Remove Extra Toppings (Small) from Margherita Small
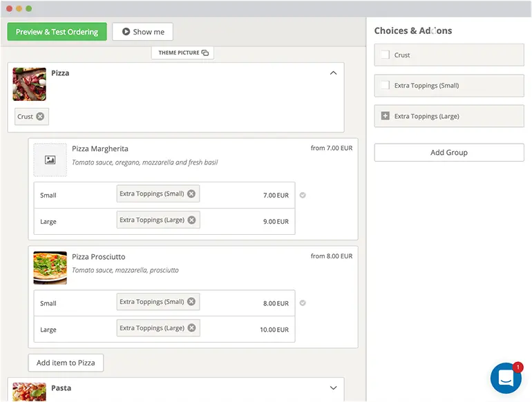The height and width of the screenshot is (402, 532). (x=191, y=193)
